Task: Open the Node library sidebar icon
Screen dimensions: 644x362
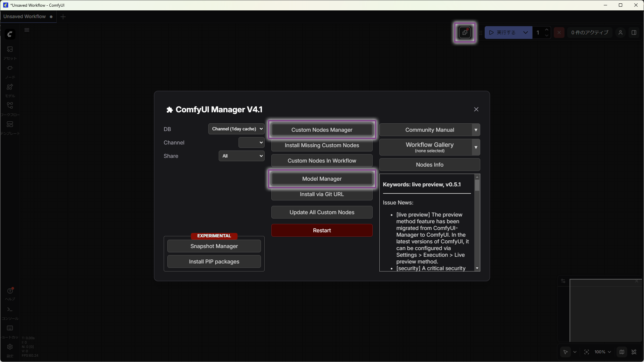Action: pyautogui.click(x=10, y=68)
